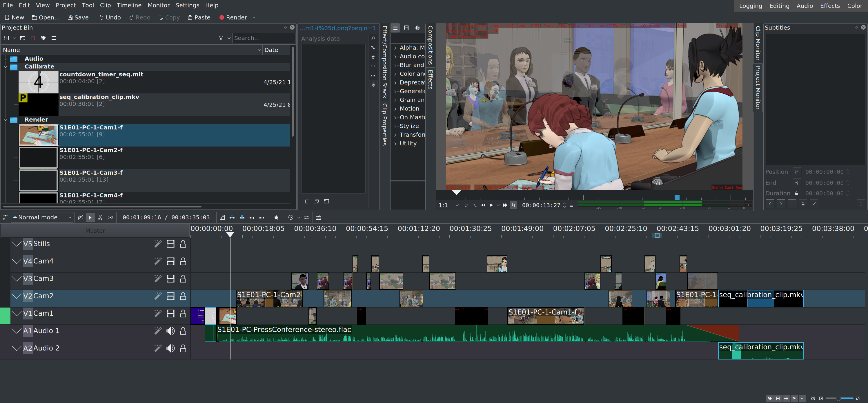The image size is (868, 403).
Task: Click the Save button in toolbar
Action: pyautogui.click(x=78, y=17)
